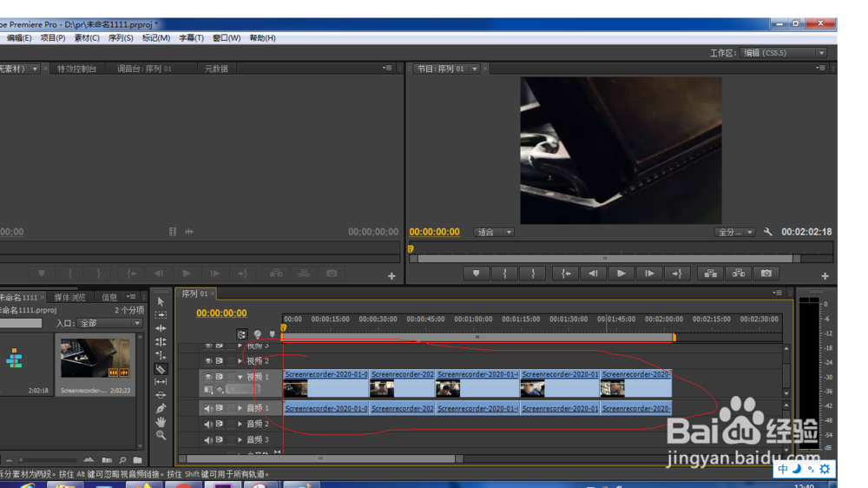Open the 适合 zoom level dropdown
The width and height of the screenshot is (868, 488).
[494, 232]
